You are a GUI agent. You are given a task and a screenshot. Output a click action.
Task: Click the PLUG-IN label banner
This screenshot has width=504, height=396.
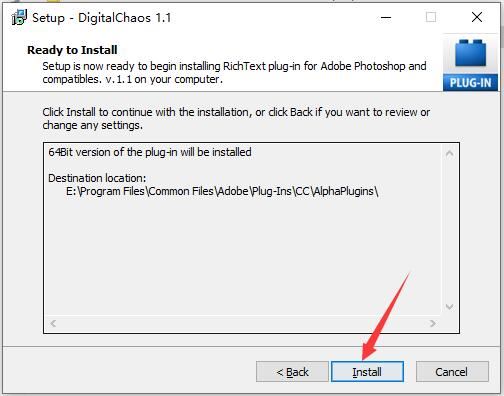[x=470, y=82]
